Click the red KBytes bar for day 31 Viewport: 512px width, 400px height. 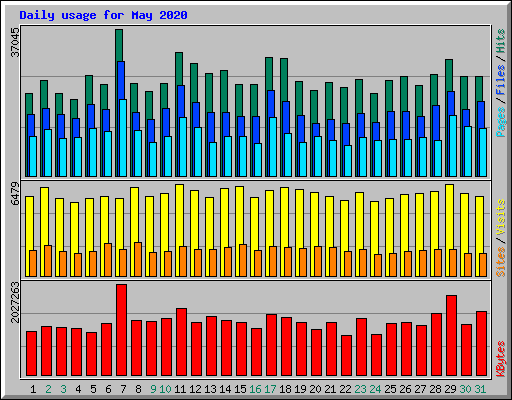point(481,344)
